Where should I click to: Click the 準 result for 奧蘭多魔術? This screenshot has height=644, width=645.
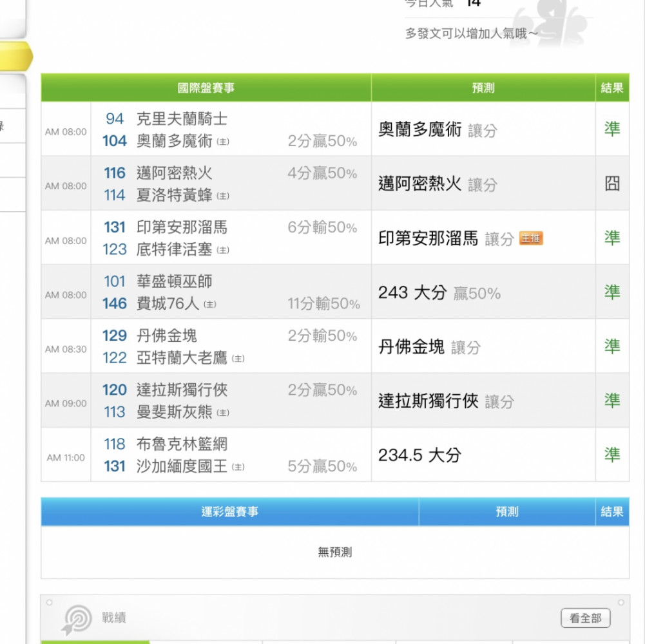[612, 129]
